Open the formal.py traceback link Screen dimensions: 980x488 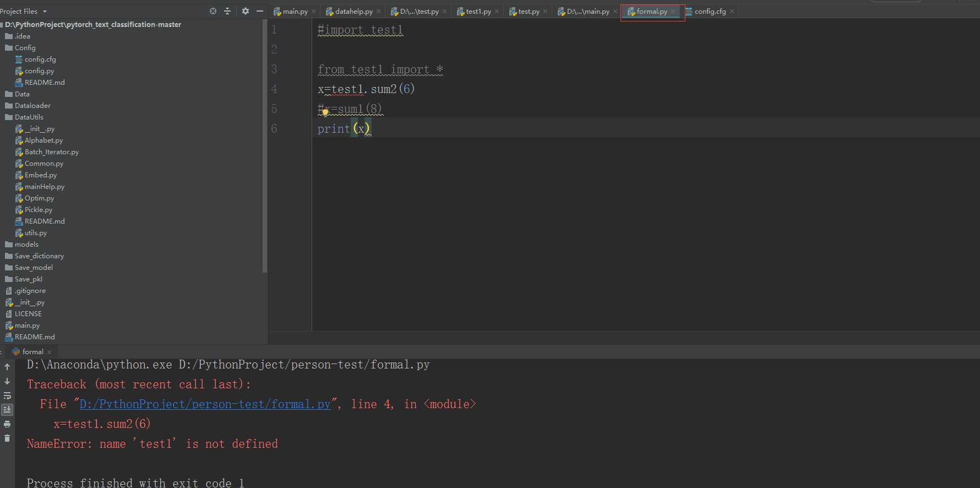(x=205, y=404)
